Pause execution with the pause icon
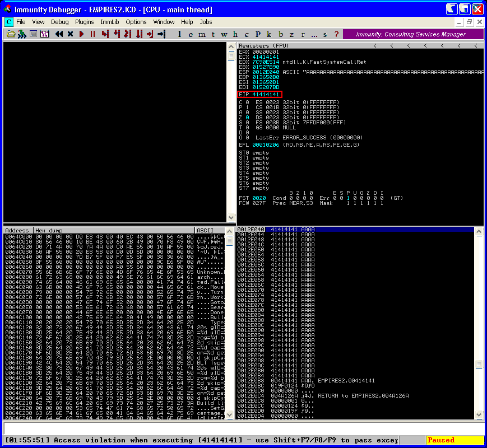487x448 pixels. (92, 34)
